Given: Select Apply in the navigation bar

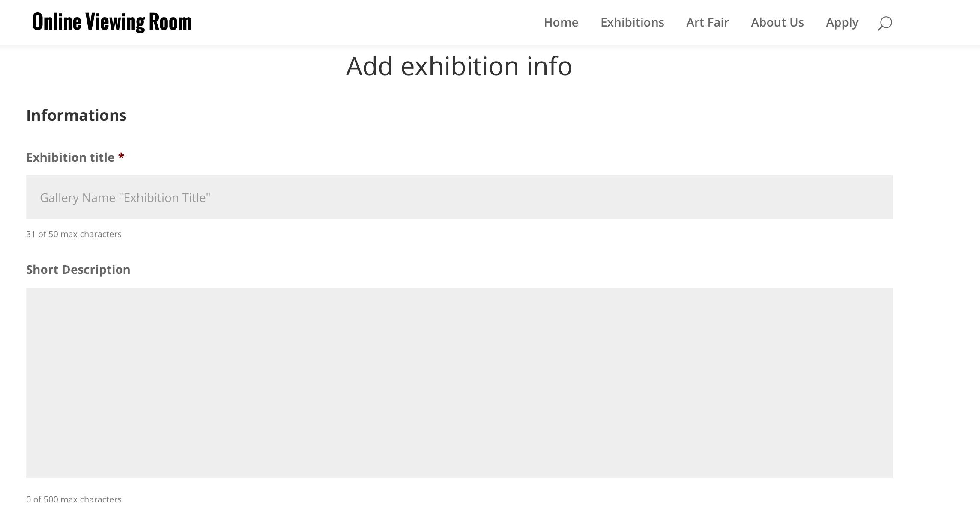Looking at the screenshot, I should [842, 23].
